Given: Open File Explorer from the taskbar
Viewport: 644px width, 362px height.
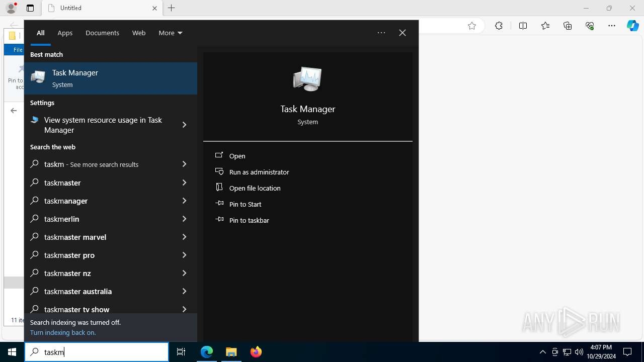Looking at the screenshot, I should tap(231, 352).
